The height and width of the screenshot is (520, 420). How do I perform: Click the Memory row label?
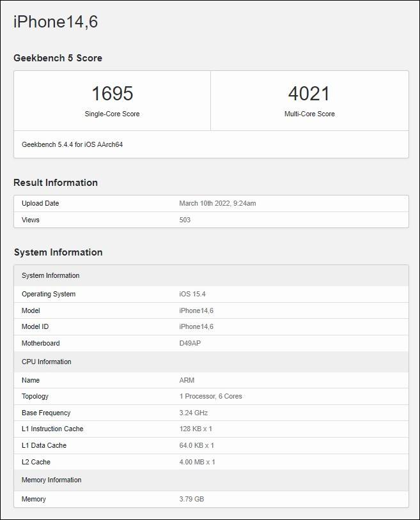(x=34, y=499)
